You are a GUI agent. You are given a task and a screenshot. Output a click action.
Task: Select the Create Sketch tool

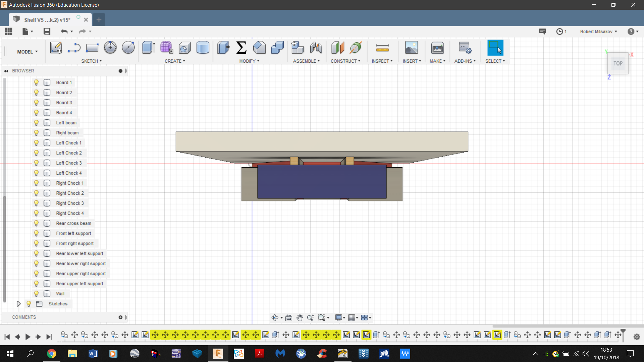pyautogui.click(x=56, y=48)
